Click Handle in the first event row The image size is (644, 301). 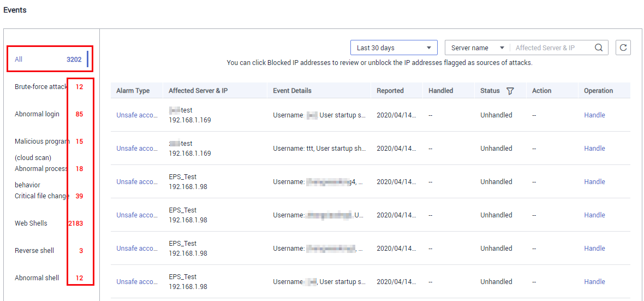594,115
